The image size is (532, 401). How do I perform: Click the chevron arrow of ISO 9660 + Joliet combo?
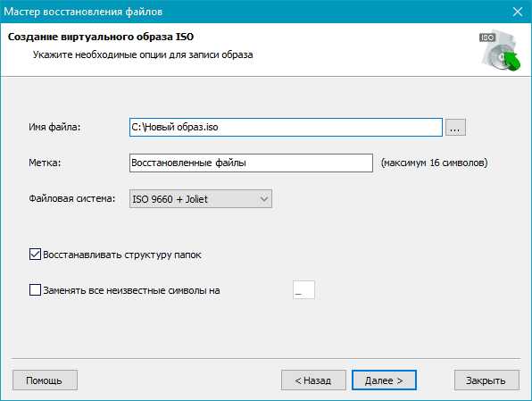click(264, 199)
